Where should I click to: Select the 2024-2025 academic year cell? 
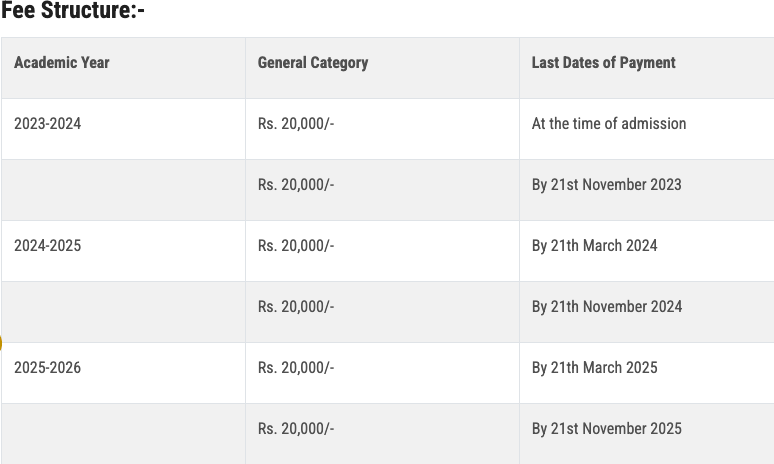pyautogui.click(x=48, y=246)
